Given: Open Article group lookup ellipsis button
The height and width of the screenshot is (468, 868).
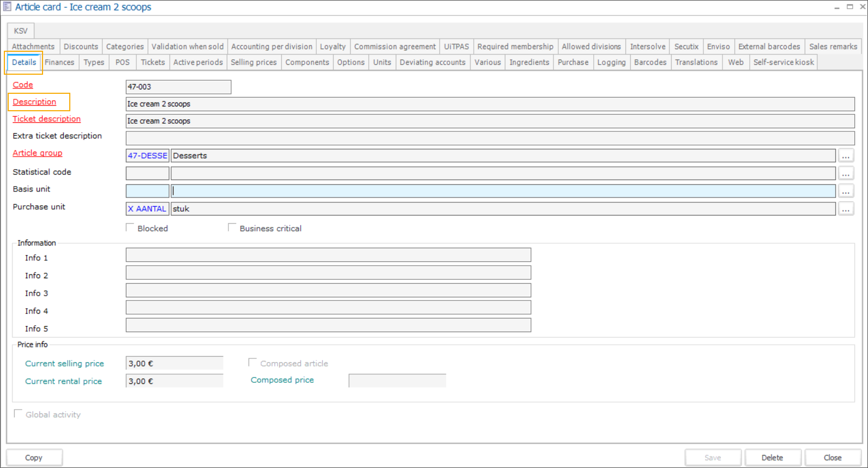Looking at the screenshot, I should (846, 156).
